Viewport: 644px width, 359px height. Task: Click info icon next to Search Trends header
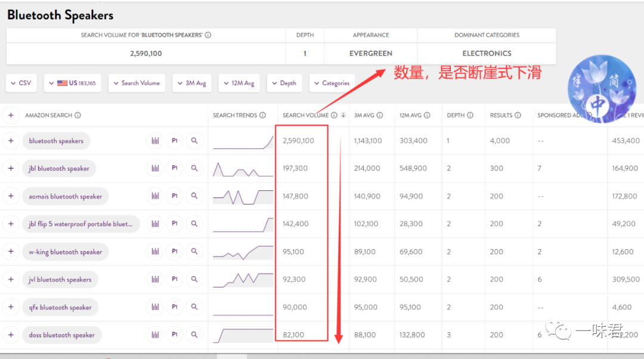262,115
